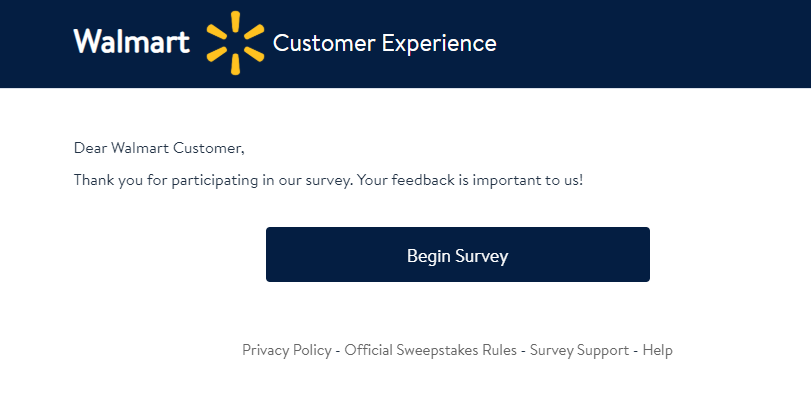Click the white Walmart wordmark
The height and width of the screenshot is (417, 811).
(132, 41)
